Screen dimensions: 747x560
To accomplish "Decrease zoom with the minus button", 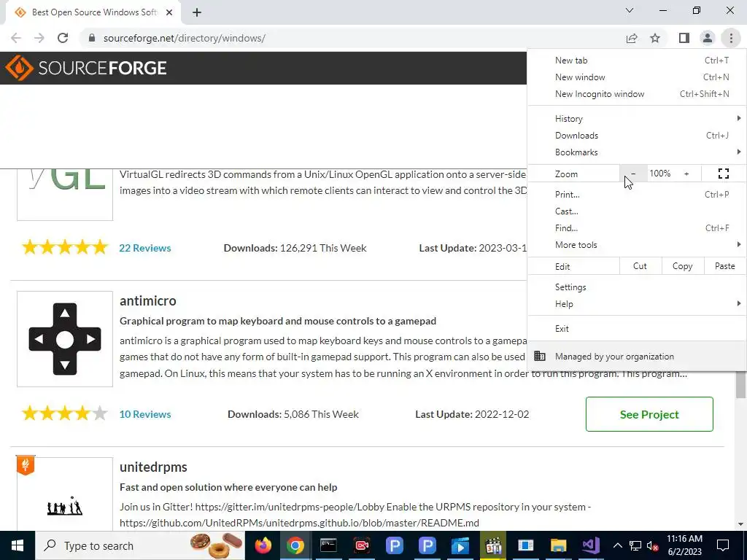I will [633, 174].
